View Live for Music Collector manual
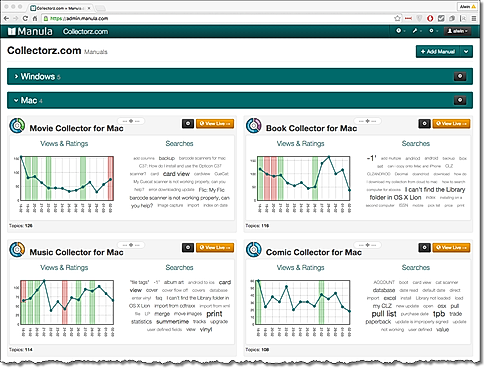Viewport: 484px width, 368px height. click(215, 248)
